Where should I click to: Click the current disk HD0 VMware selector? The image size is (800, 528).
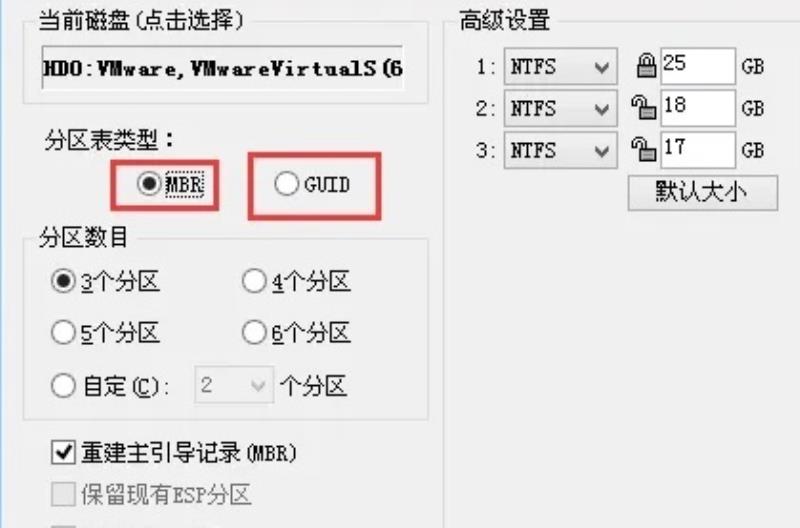coord(222,67)
